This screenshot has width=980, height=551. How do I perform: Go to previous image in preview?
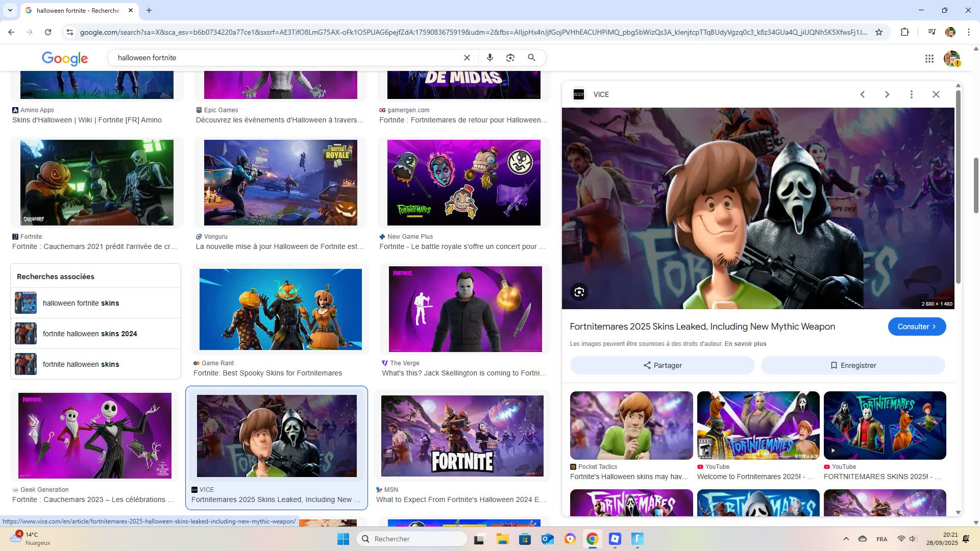[x=863, y=94]
